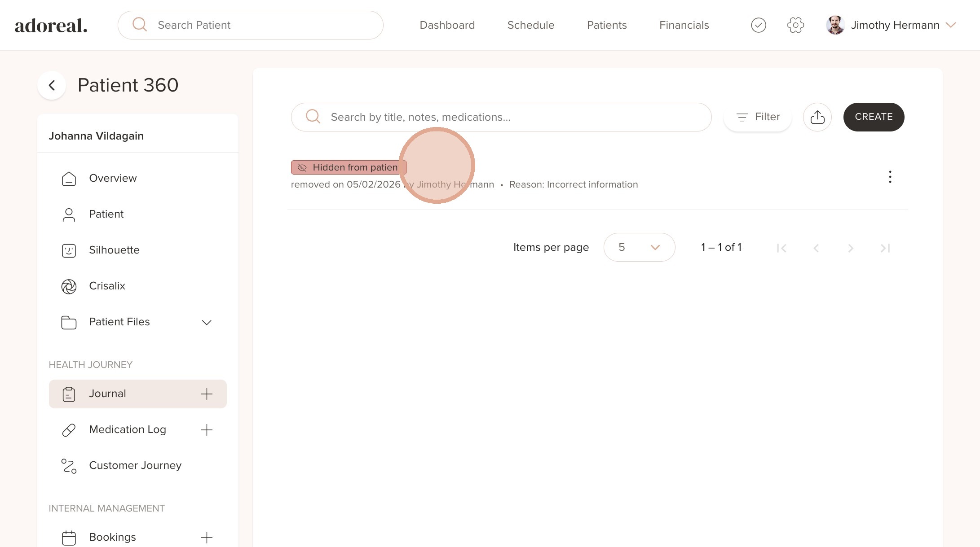Open the Filter button

point(758,117)
